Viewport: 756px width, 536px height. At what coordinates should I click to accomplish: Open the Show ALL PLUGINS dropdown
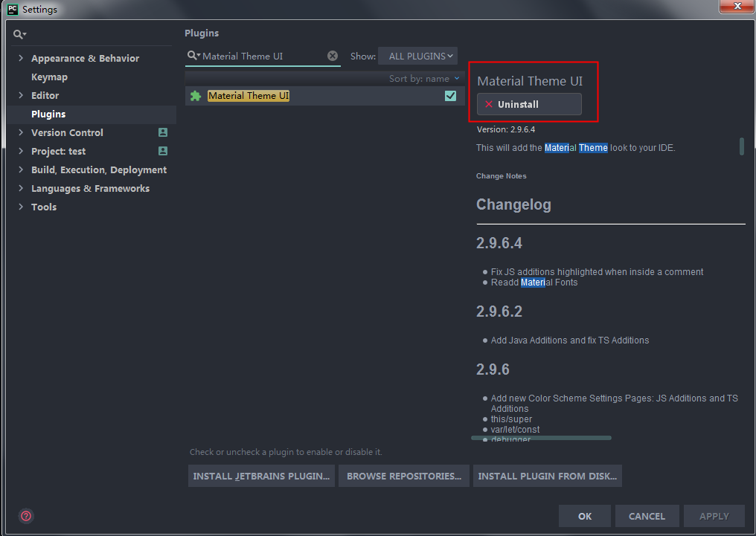[417, 56]
